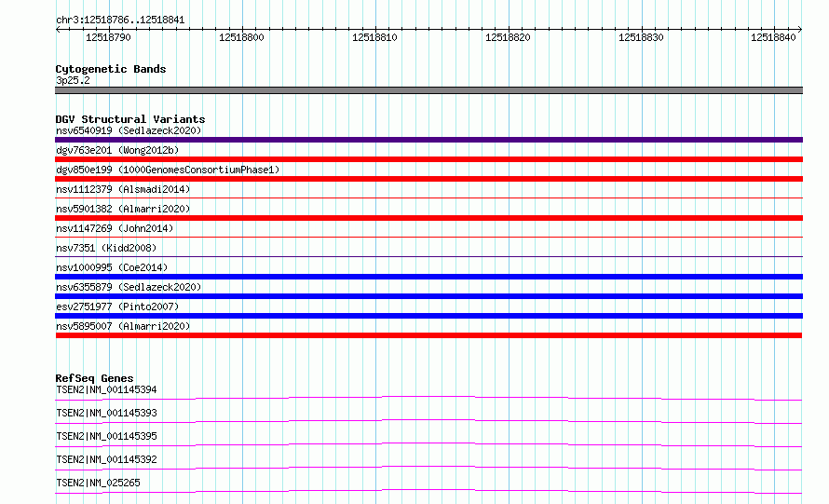The height and width of the screenshot is (504, 829).
Task: Open transcript TSEN2|NM_001145393
Action: click(106, 413)
